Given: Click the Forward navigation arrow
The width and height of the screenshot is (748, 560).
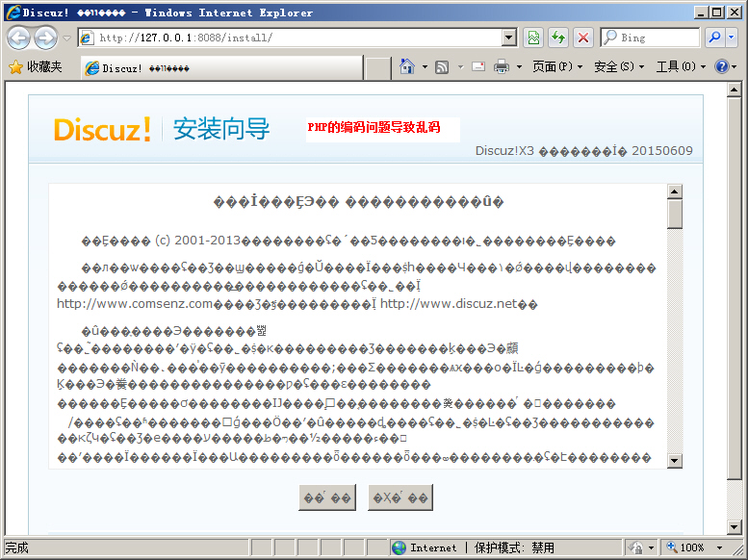Looking at the screenshot, I should point(46,38).
